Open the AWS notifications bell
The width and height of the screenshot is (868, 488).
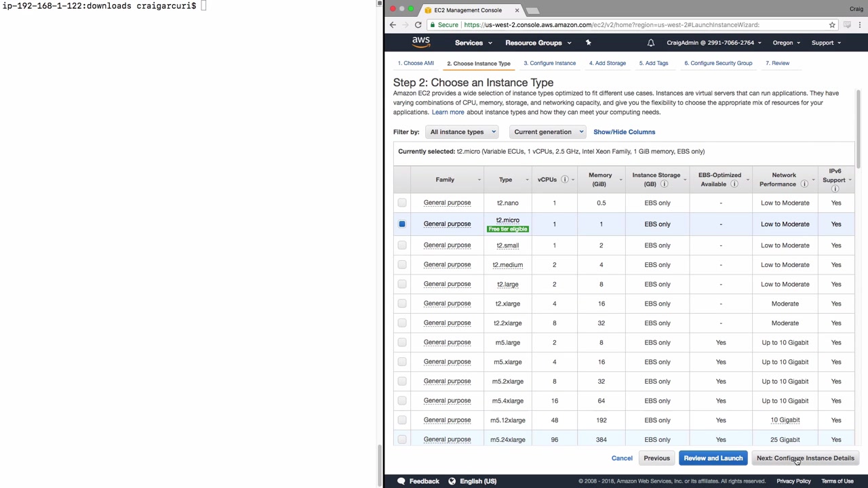pyautogui.click(x=651, y=43)
